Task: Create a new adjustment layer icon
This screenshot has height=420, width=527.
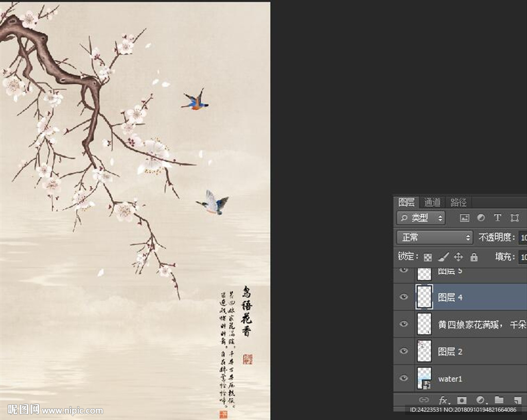Action: coord(481,400)
